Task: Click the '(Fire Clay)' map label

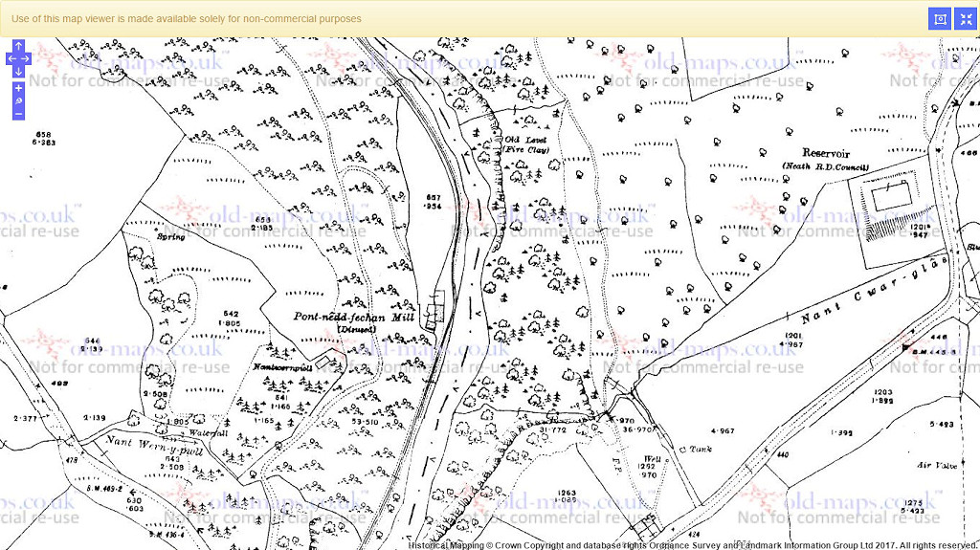Action: pos(525,150)
